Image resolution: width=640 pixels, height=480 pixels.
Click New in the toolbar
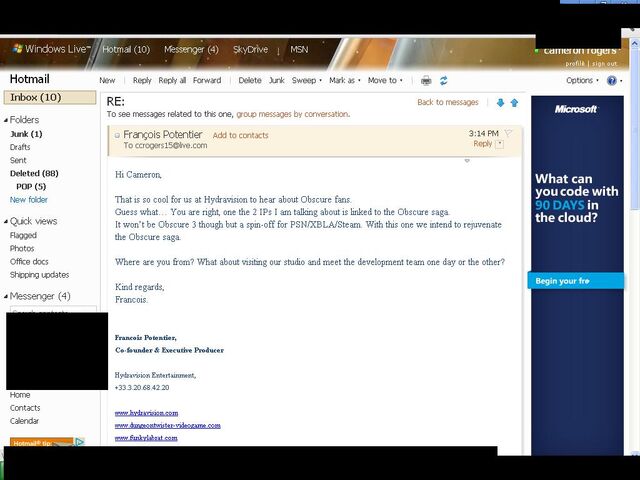107,80
